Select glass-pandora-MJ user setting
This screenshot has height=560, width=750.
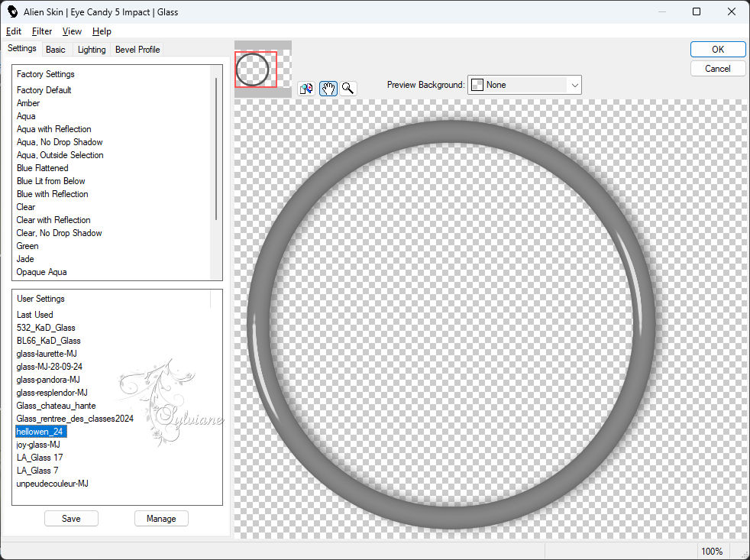[48, 379]
